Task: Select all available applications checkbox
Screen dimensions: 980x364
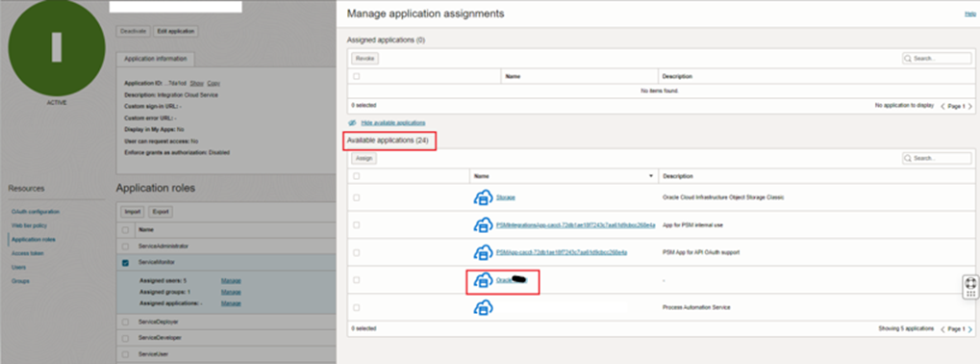Action: (356, 176)
